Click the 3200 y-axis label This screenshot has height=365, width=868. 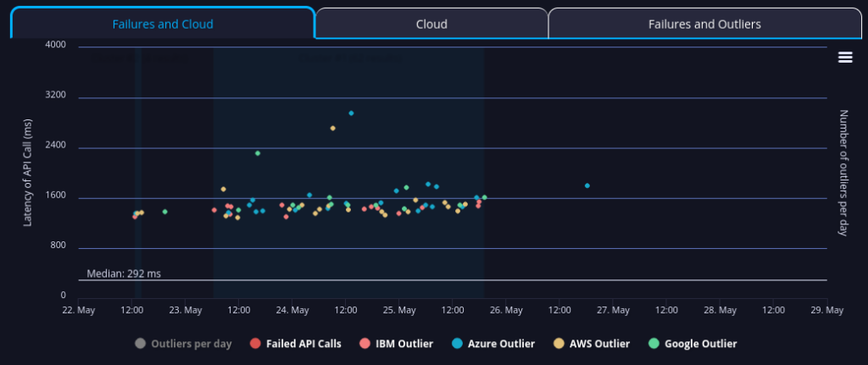[x=55, y=95]
